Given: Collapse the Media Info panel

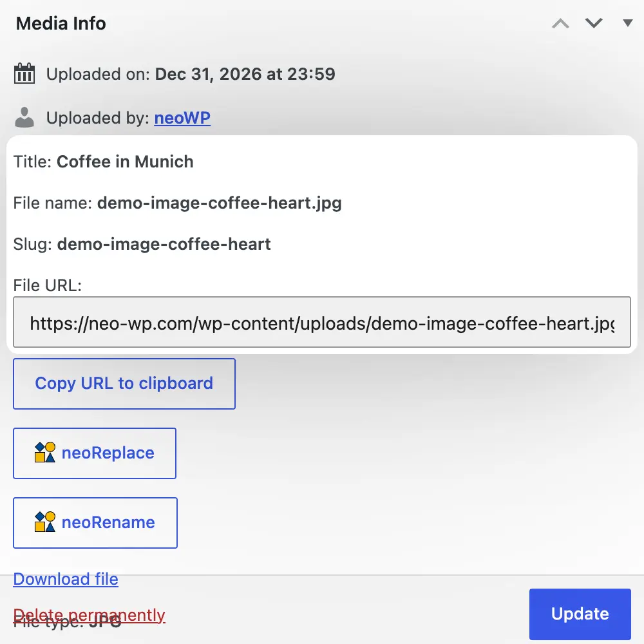Looking at the screenshot, I should coord(627,23).
